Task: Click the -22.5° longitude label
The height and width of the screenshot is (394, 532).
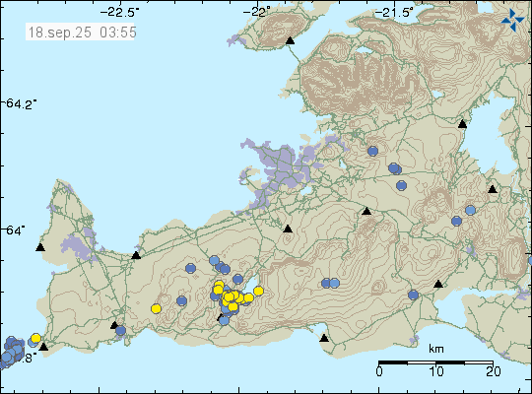Action: [x=120, y=13]
